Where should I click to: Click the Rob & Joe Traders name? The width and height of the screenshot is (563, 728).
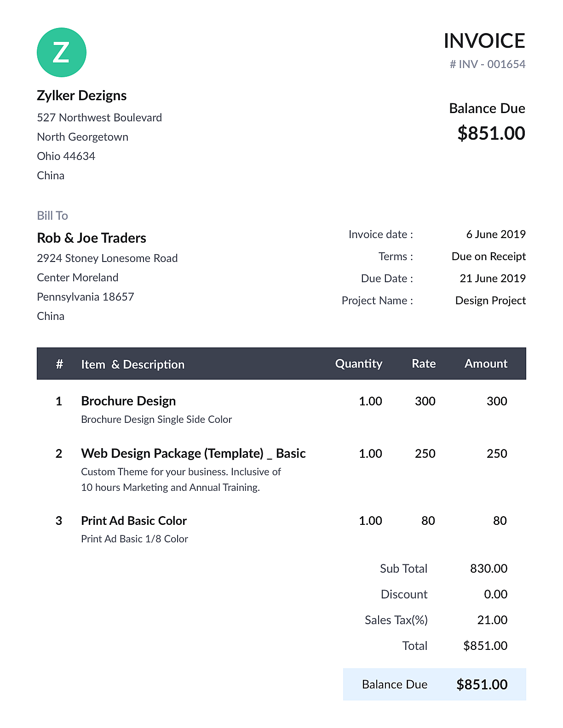pos(92,238)
